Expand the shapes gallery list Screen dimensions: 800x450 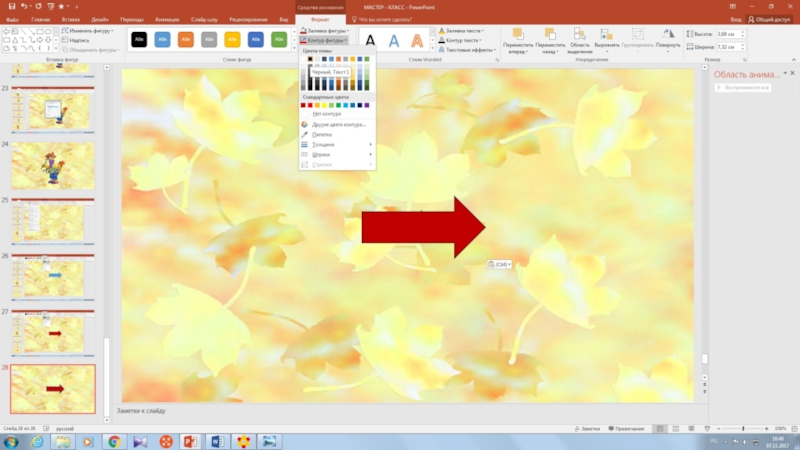click(x=56, y=48)
